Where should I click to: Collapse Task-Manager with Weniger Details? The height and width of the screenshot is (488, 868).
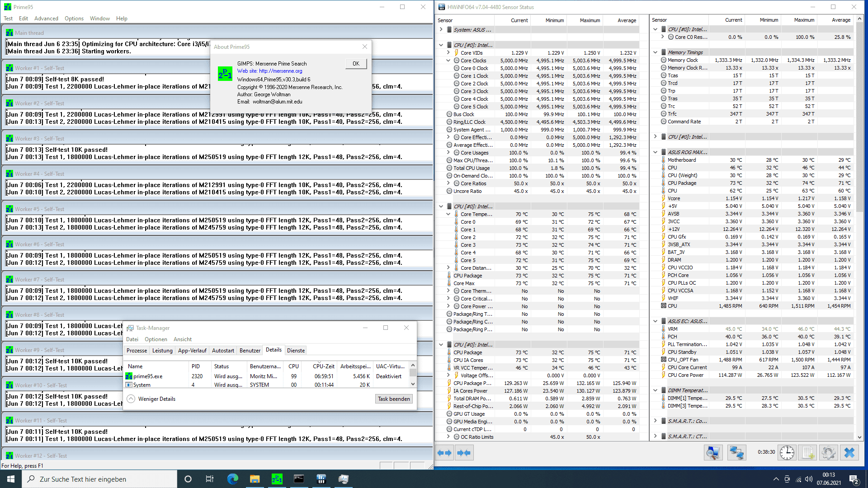[x=151, y=399]
